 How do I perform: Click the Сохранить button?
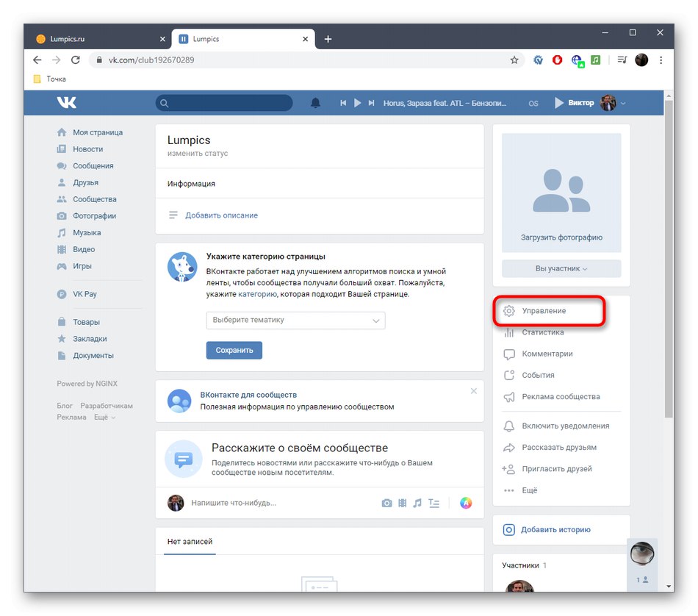(234, 350)
